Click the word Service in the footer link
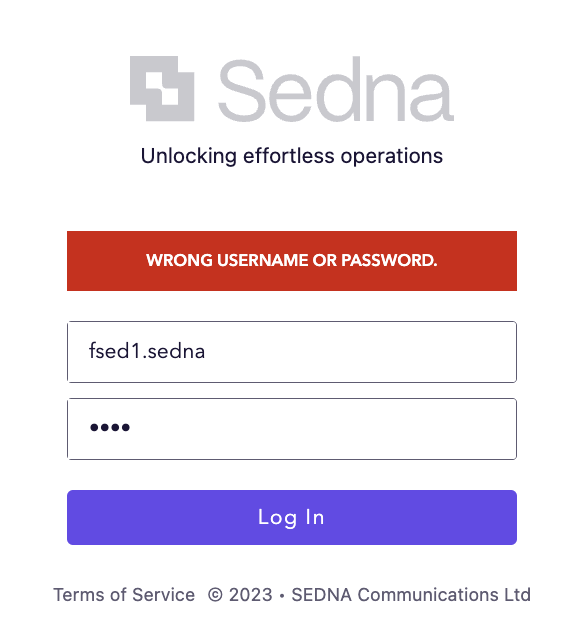The width and height of the screenshot is (584, 628). (163, 595)
